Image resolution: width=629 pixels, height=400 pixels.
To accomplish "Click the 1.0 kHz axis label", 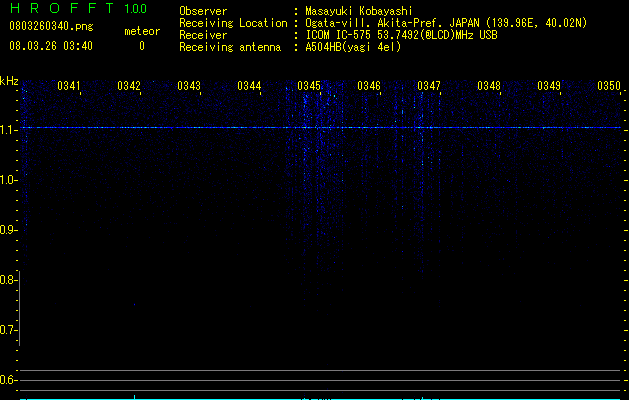I will [x=8, y=180].
